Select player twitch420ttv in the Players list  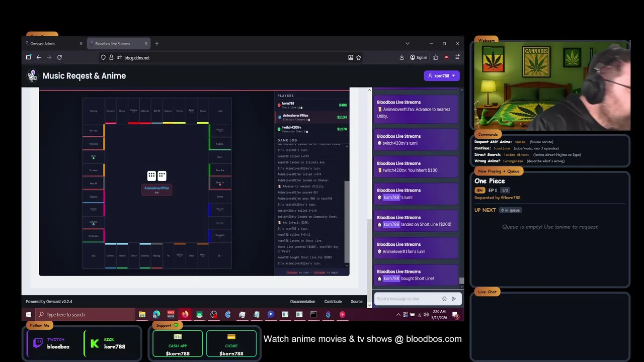pyautogui.click(x=312, y=129)
